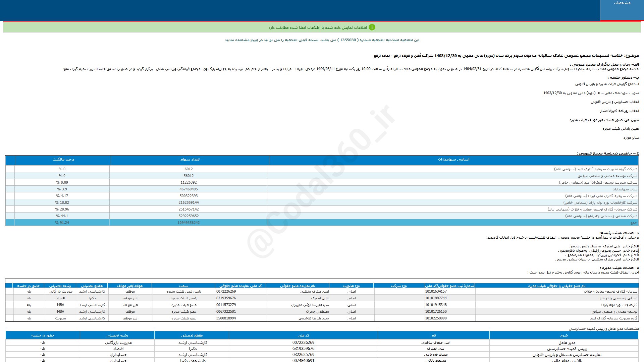Click the 'جمع' total row label
The image size is (644, 362).
coord(634,223)
